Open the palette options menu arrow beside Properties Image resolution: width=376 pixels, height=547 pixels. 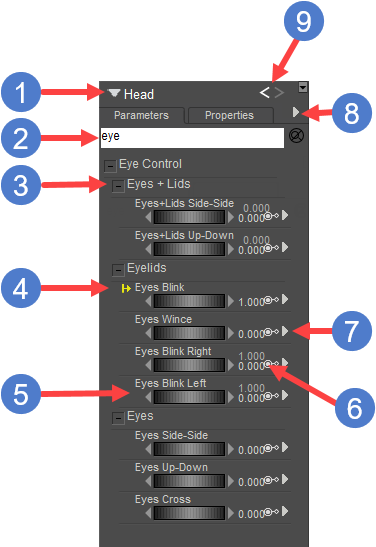pos(296,112)
